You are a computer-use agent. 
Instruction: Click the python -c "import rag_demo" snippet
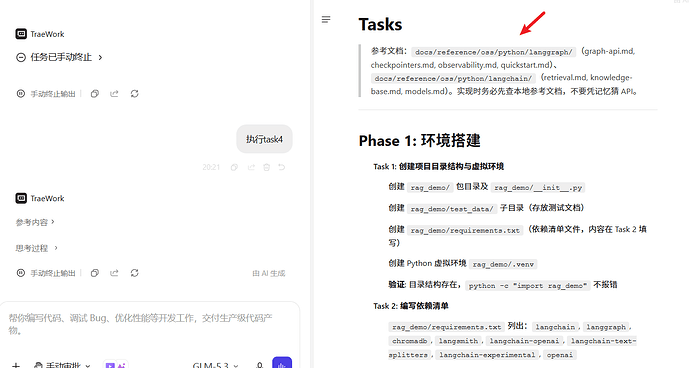(528, 286)
